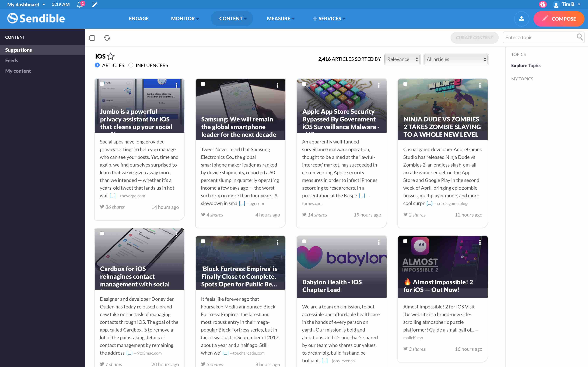Image resolution: width=588 pixels, height=367 pixels.
Task: Click the upload icon button
Action: point(521,19)
